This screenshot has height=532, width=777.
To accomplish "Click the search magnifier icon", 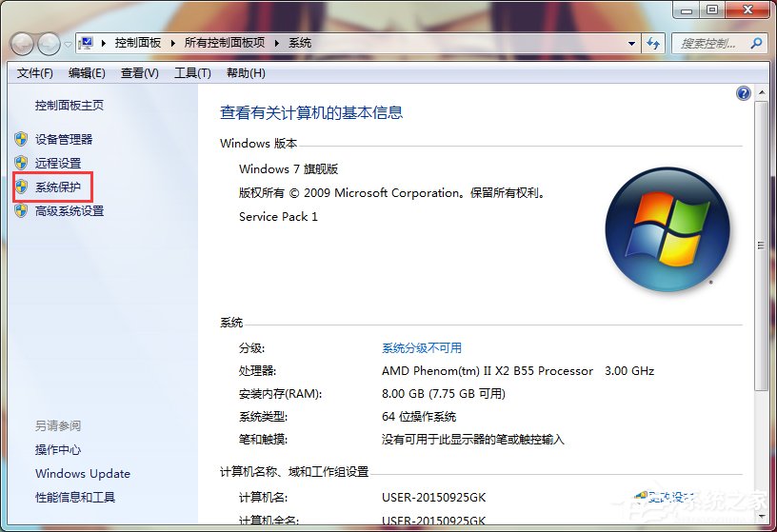I will [x=756, y=43].
